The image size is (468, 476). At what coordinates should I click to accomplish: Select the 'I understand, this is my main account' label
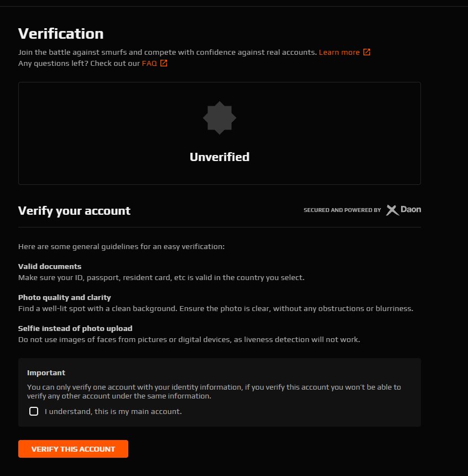coord(113,411)
